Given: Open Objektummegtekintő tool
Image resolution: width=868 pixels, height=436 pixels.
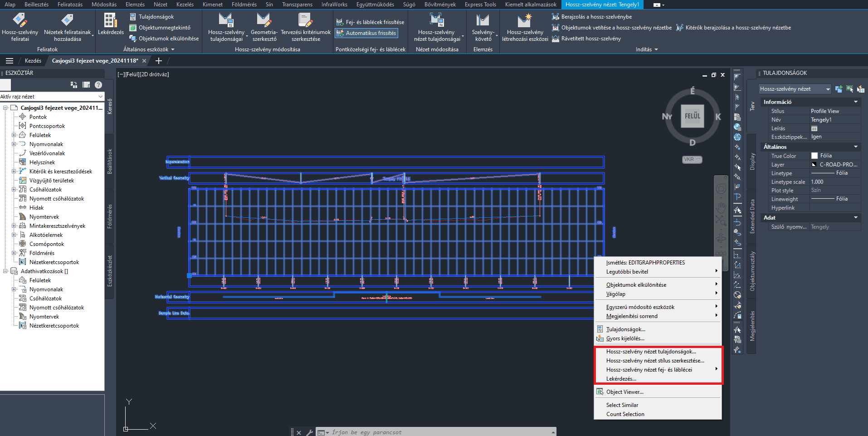Looking at the screenshot, I should click(x=160, y=28).
